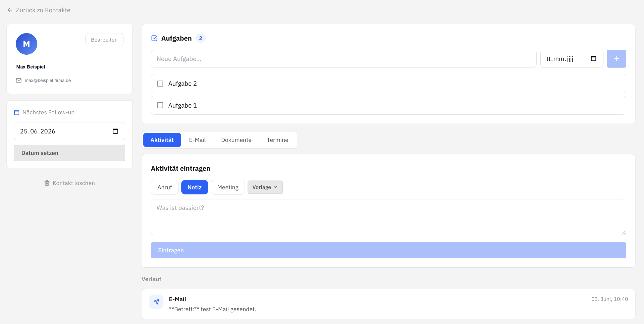
Task: Click the 25.06.2026 follow-up date field
Action: pyautogui.click(x=69, y=131)
